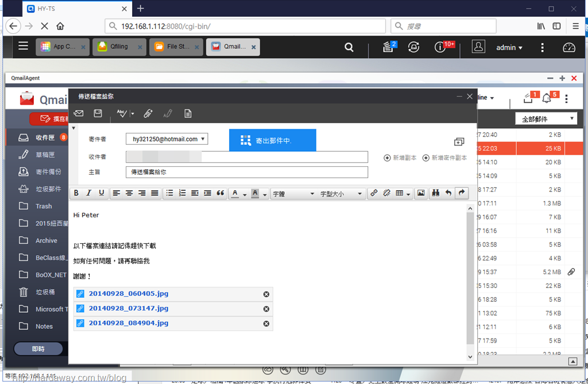Open find and replace binoculars icon
The height and width of the screenshot is (384, 588).
(x=435, y=193)
